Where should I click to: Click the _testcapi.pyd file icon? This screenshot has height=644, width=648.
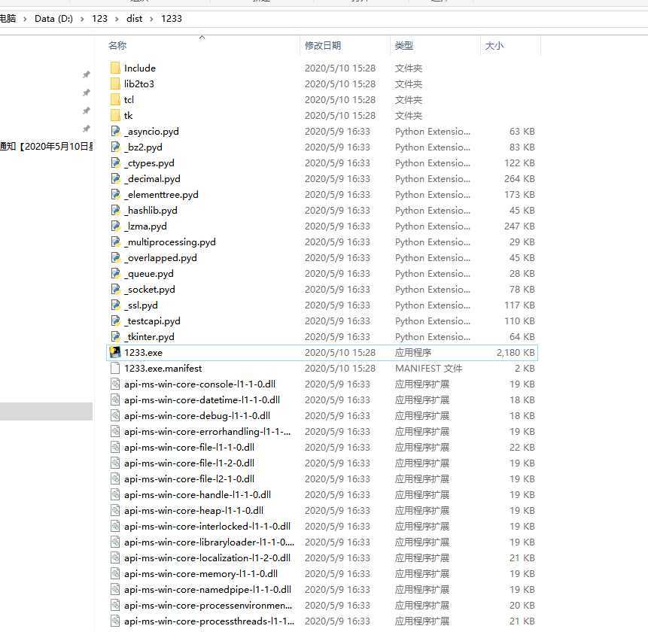click(115, 321)
